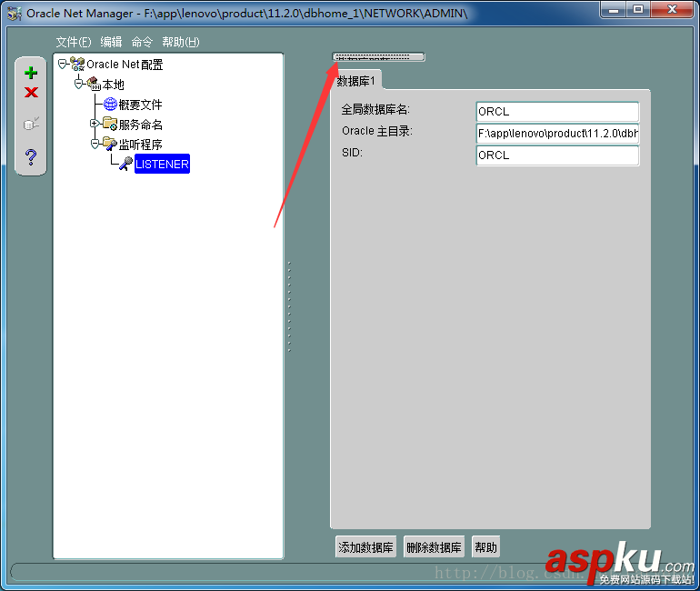Click the 帮助 button at bottom

(x=485, y=546)
